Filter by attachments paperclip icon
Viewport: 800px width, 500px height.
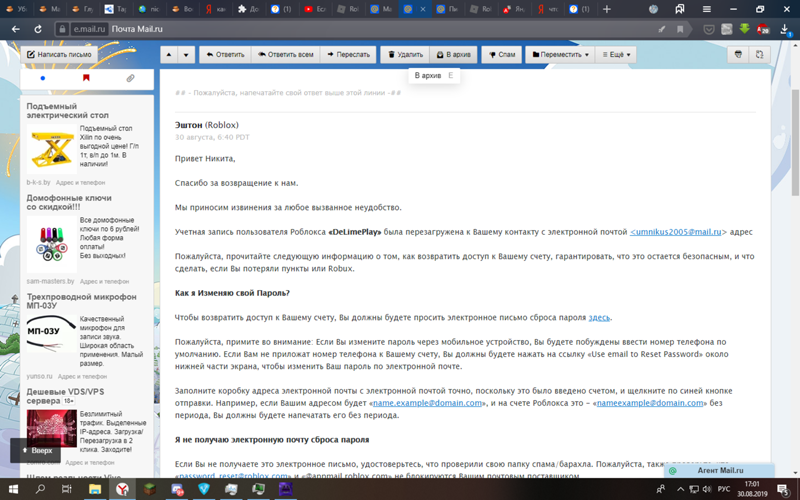(130, 78)
